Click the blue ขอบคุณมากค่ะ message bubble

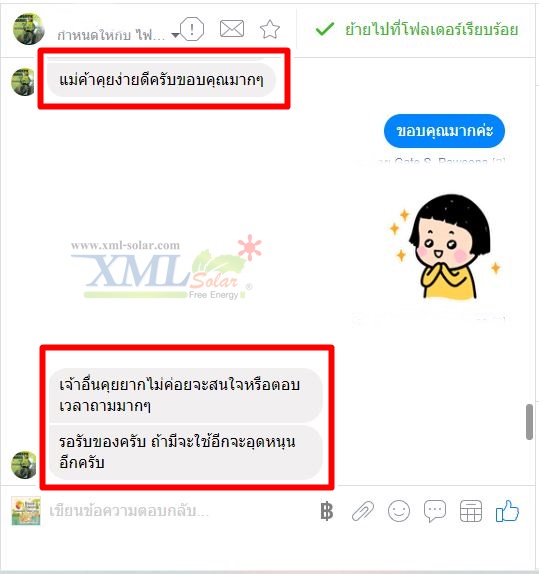coord(444,131)
